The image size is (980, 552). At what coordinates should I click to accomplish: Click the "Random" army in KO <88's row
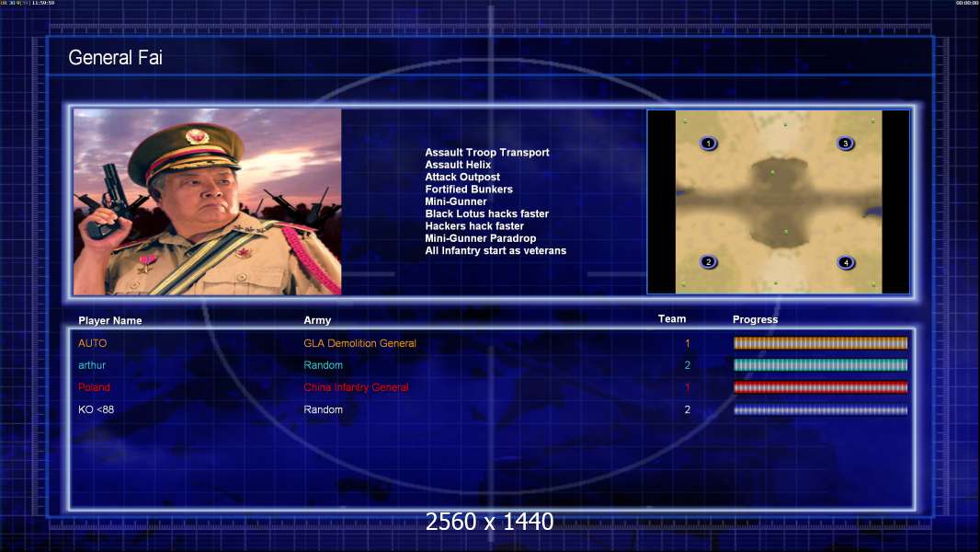(x=323, y=409)
